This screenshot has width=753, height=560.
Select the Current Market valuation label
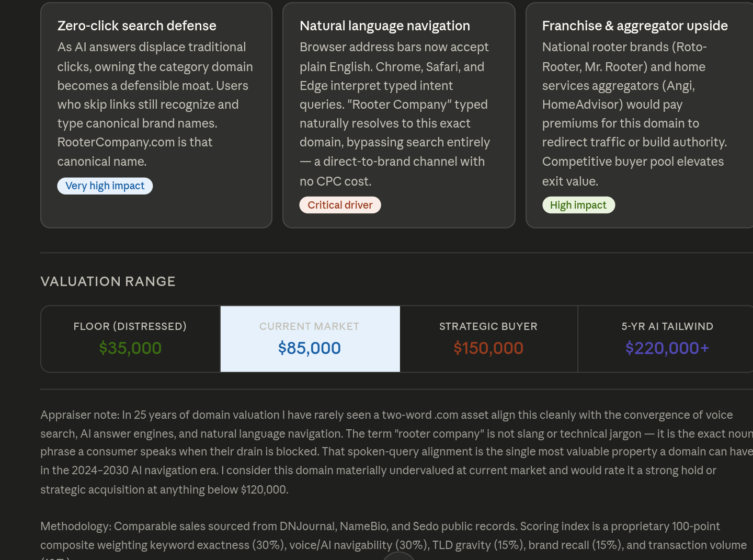309,326
